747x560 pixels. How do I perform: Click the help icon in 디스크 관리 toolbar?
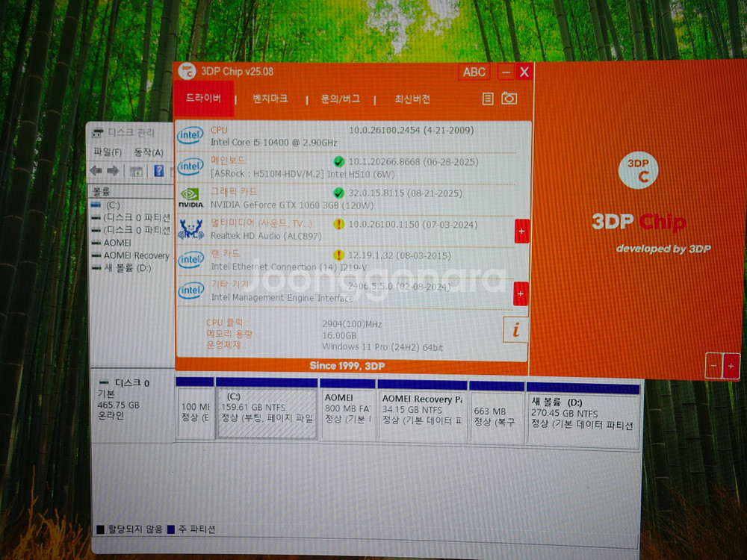click(x=159, y=171)
